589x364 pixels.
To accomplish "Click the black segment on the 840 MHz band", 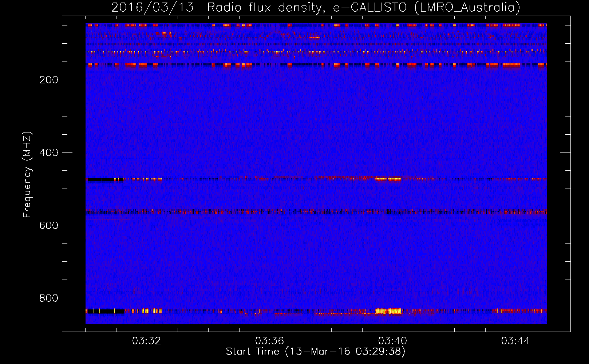I will (x=105, y=311).
